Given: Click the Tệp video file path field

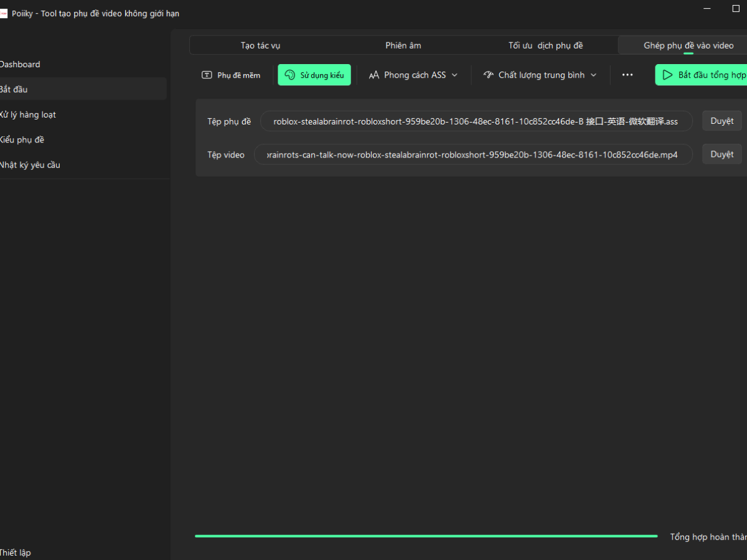Looking at the screenshot, I should [x=472, y=154].
